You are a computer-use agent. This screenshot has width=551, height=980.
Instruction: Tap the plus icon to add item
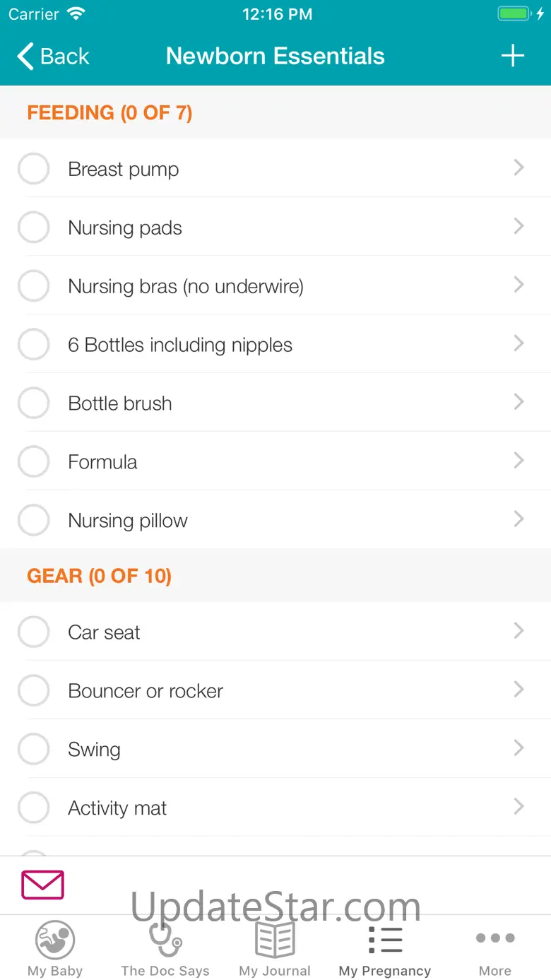(513, 57)
